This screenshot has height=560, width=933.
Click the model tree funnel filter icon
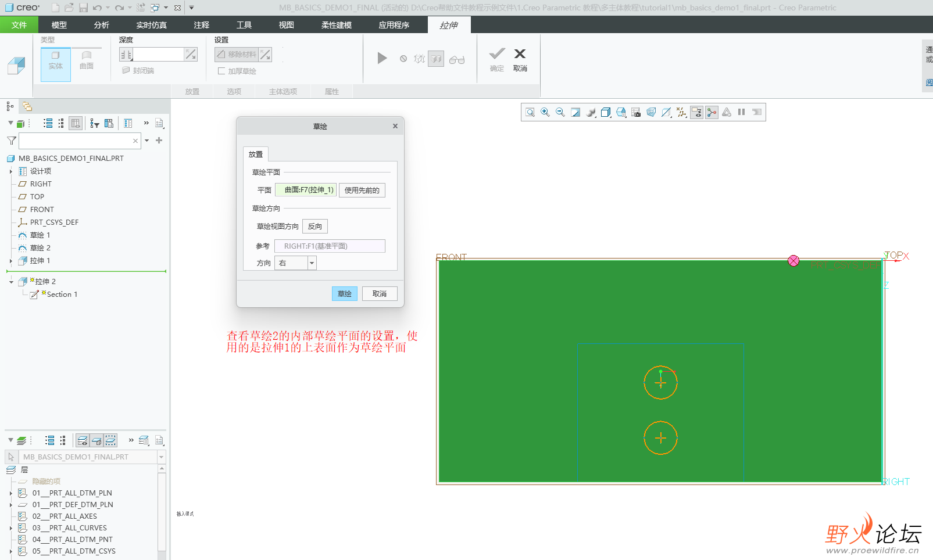coord(11,141)
